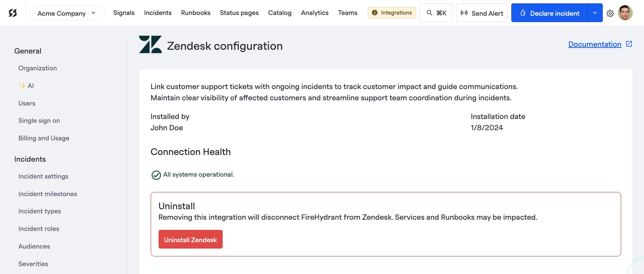Open the search ⌘K button
The height and width of the screenshot is (274, 644).
[436, 13]
